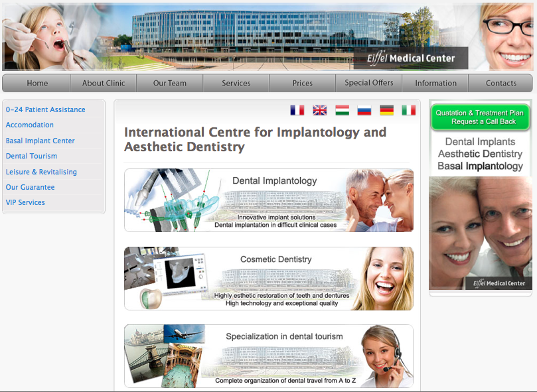537x392 pixels.
Task: Click 'Aesthetic Dentistry' sidebar text
Action: [480, 154]
